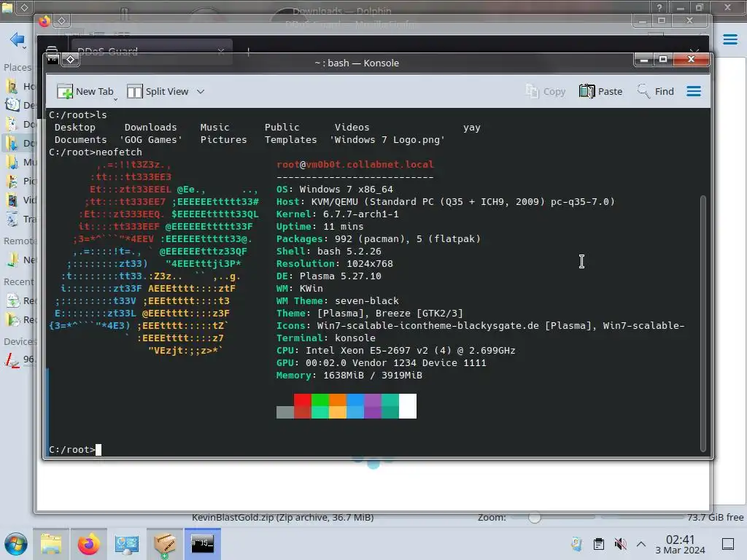Switch to Firefox from the taskbar
The height and width of the screenshot is (560, 747).
coord(88,544)
